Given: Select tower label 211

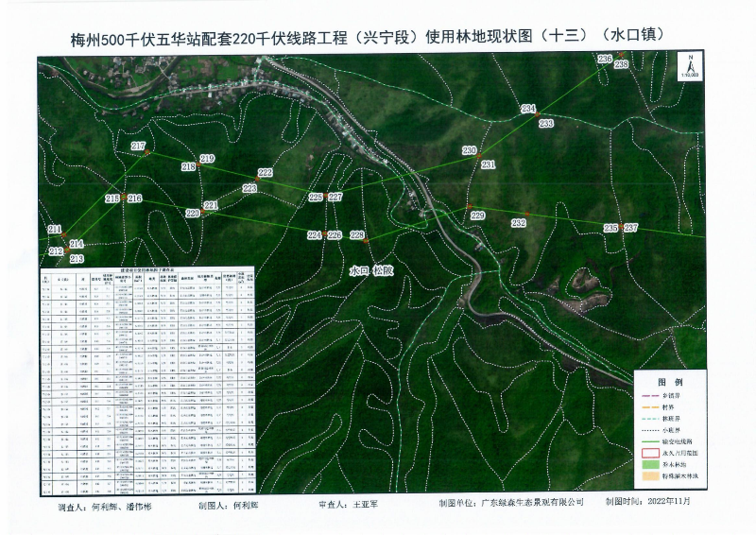Looking at the screenshot, I should pyautogui.click(x=55, y=229).
